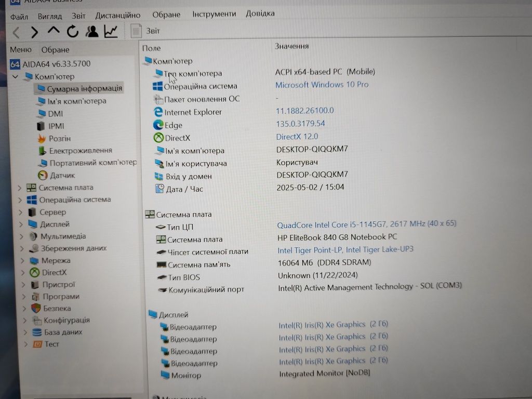The width and height of the screenshot is (532, 399).
Task: Open Intel Tiger Point-LP chipset link
Action: tap(345, 250)
